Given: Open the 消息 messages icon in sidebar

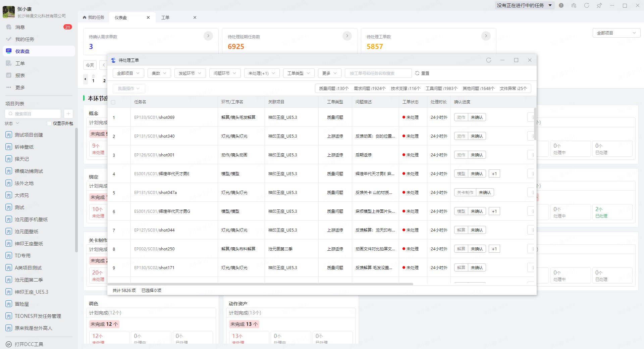Looking at the screenshot, I should pos(9,27).
